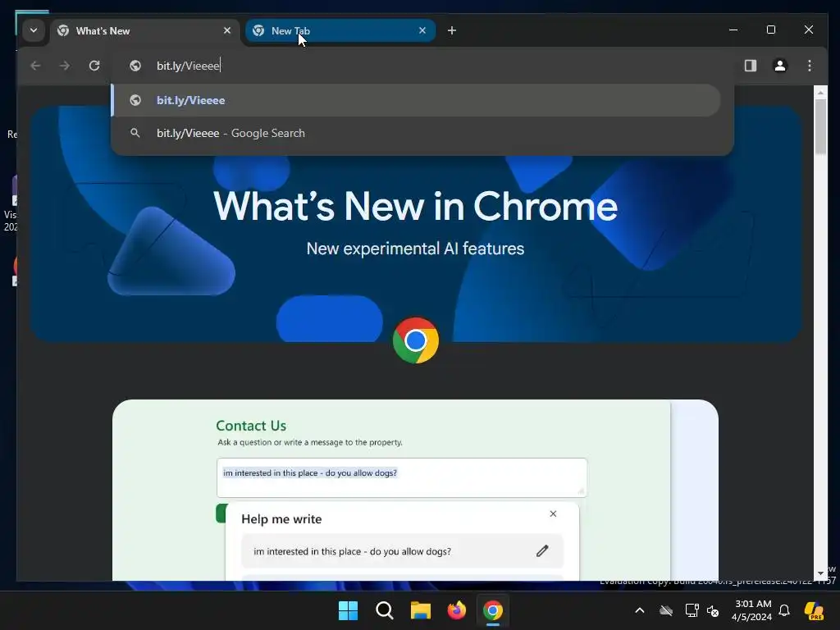Close the What's New tab

(227, 30)
